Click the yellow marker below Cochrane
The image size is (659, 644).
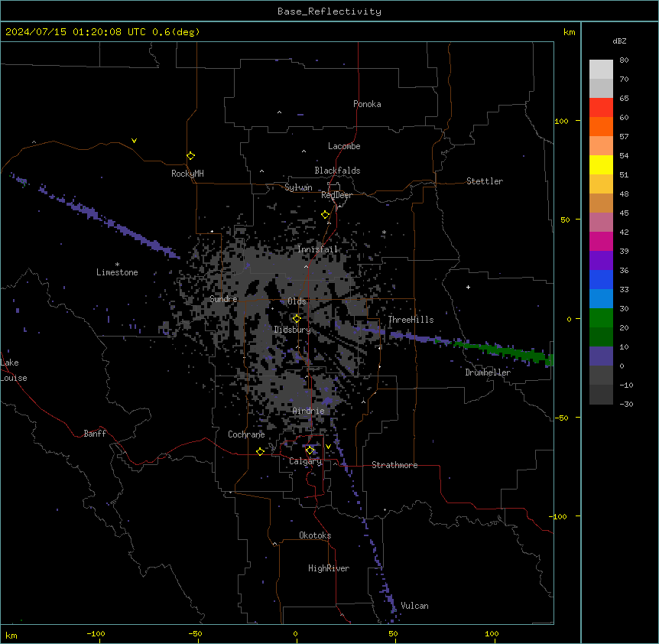[x=260, y=451]
